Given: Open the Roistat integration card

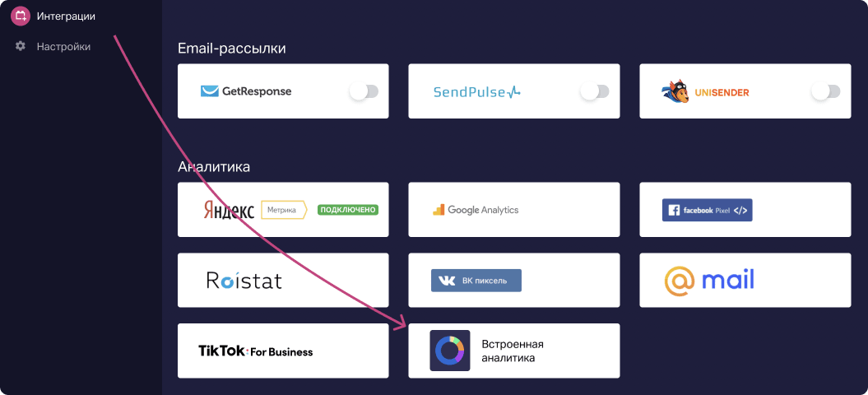Looking at the screenshot, I should click(x=283, y=281).
